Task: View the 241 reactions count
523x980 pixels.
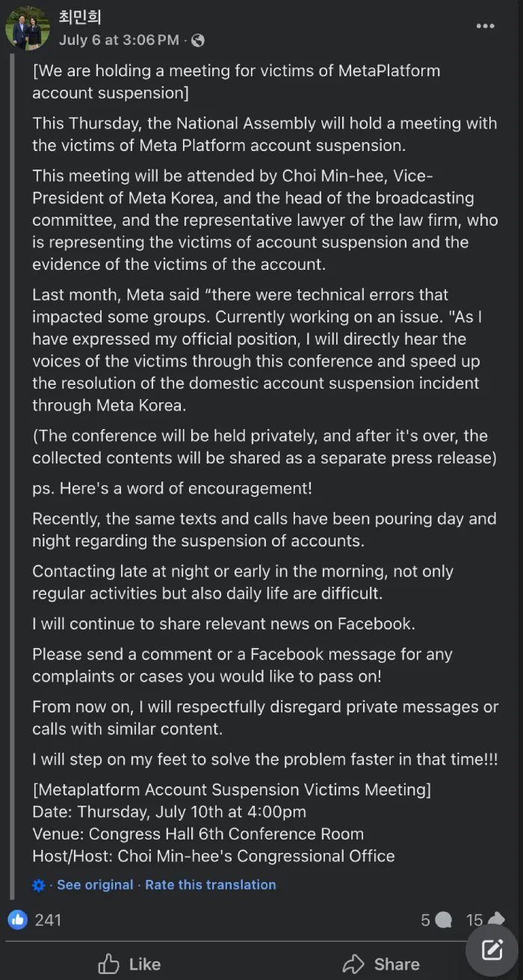Action: [48, 920]
